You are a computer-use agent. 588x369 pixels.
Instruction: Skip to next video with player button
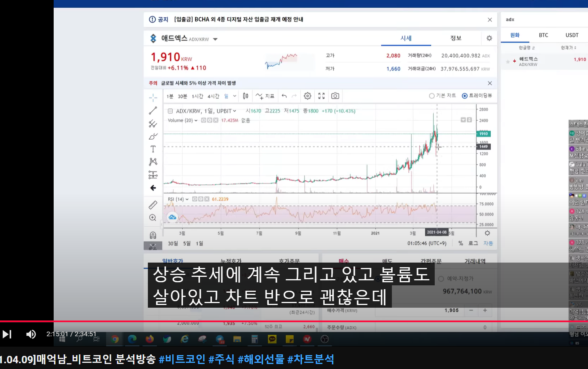(7, 334)
